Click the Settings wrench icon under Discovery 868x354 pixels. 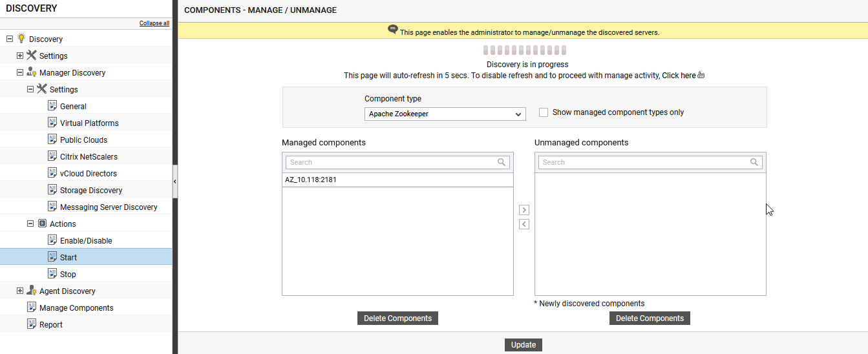click(x=32, y=56)
